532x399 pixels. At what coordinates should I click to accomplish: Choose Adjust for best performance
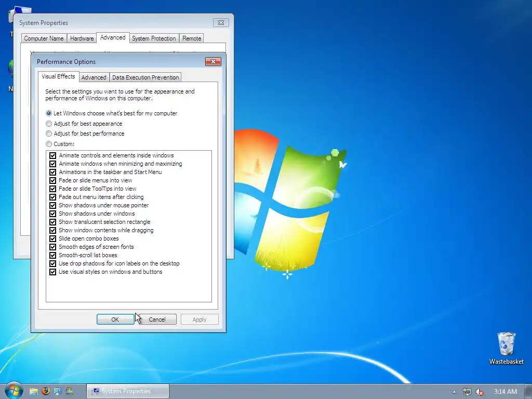coord(85,134)
